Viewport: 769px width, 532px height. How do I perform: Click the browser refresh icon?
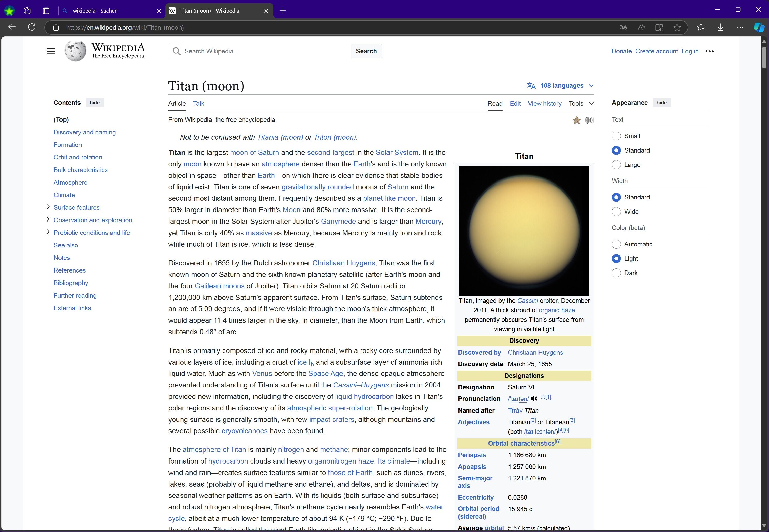(x=32, y=27)
